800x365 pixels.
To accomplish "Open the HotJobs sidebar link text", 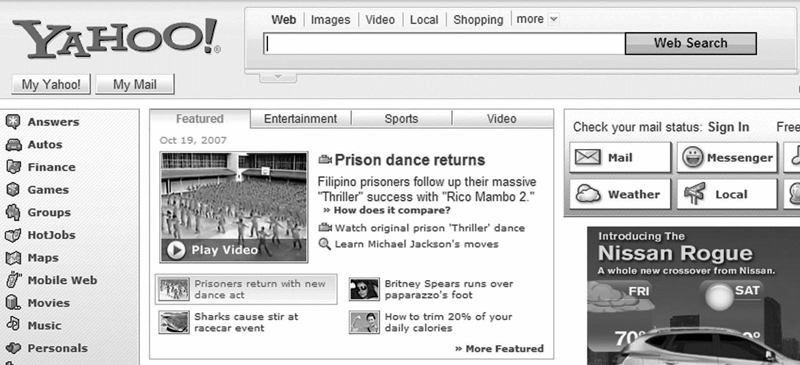I will click(52, 235).
